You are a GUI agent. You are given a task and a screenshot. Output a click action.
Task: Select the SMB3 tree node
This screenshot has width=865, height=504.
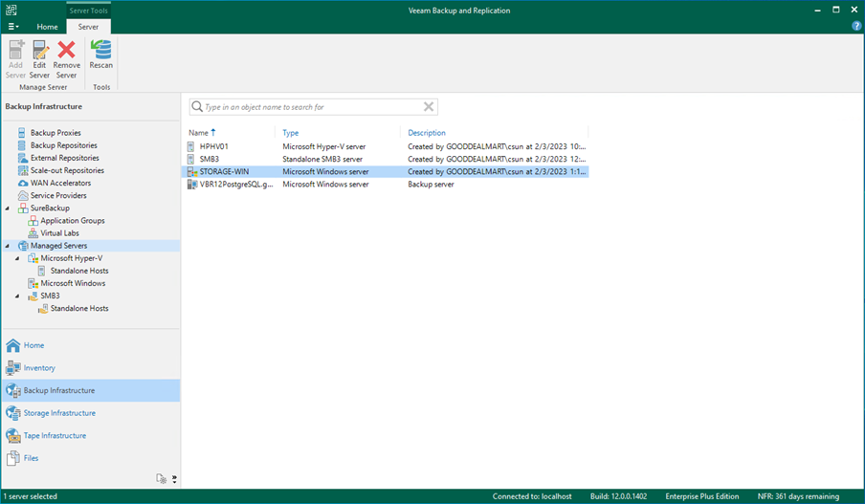(50, 296)
